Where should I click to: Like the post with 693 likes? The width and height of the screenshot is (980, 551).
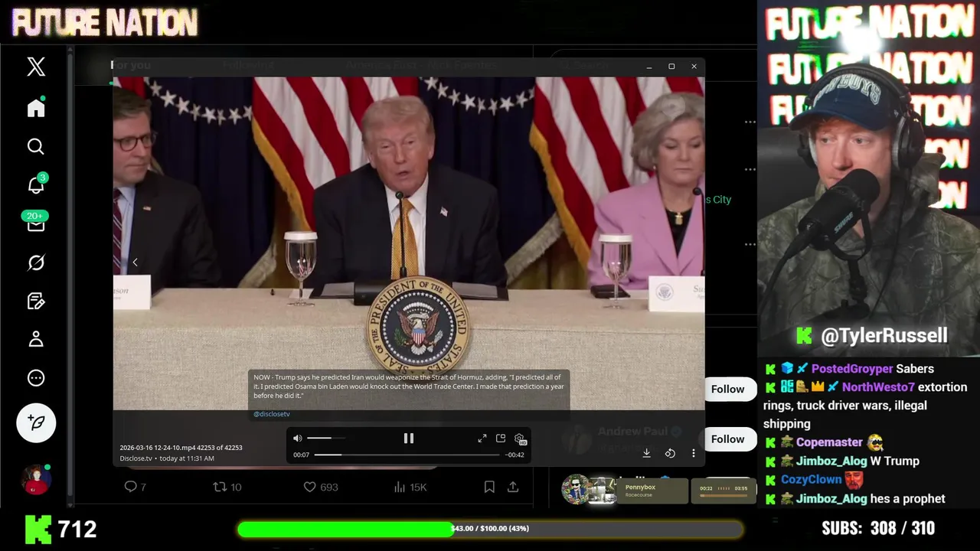click(x=321, y=487)
